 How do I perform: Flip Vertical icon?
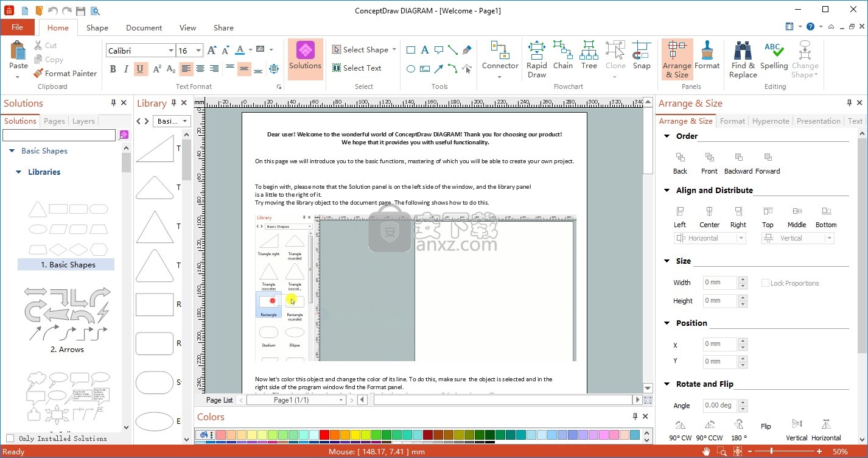pos(797,425)
